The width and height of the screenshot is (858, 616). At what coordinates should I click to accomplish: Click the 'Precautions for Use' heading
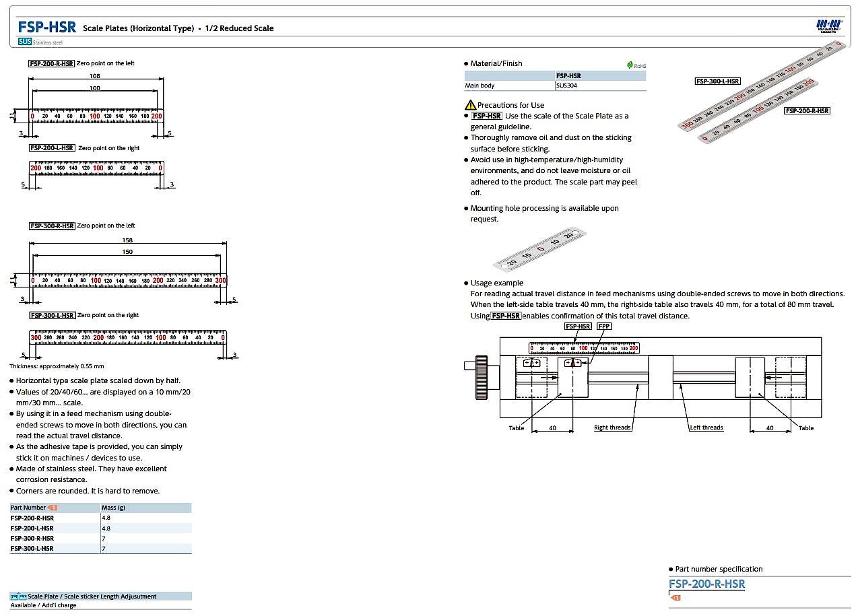tap(510, 105)
